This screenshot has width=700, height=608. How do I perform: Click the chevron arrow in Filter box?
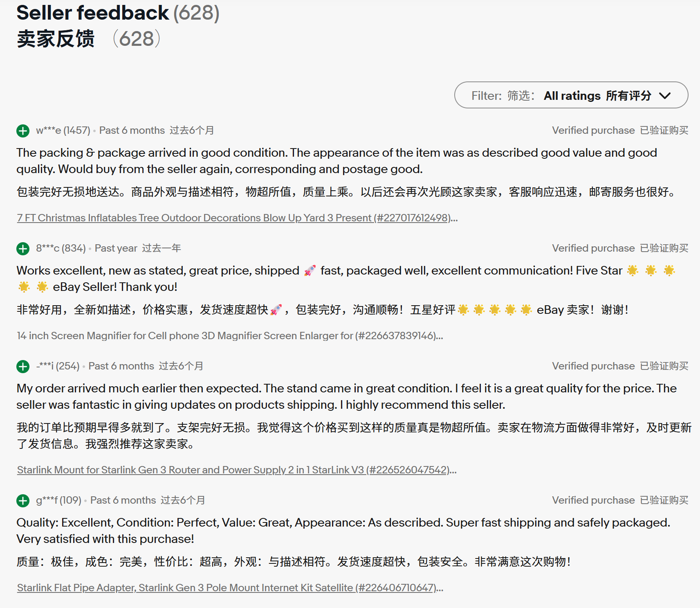[665, 95]
